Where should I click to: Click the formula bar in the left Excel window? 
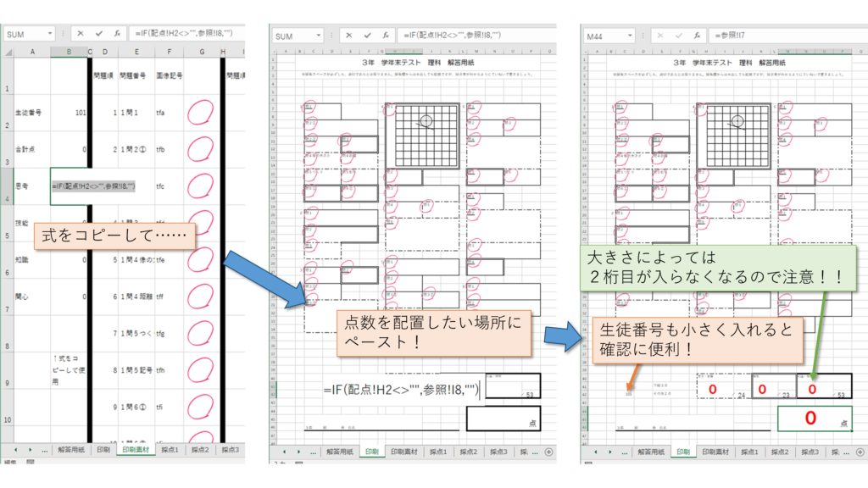pyautogui.click(x=188, y=34)
